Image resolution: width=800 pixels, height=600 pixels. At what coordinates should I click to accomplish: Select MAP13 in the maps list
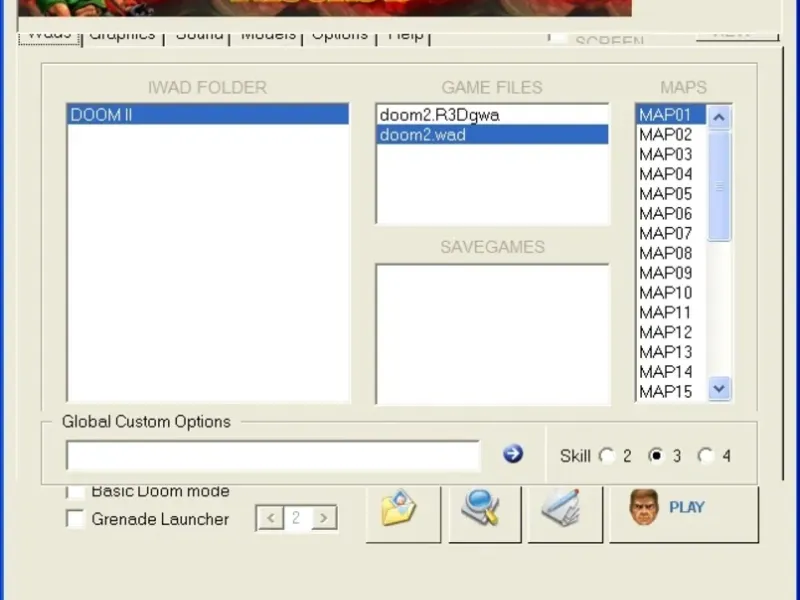pos(671,352)
